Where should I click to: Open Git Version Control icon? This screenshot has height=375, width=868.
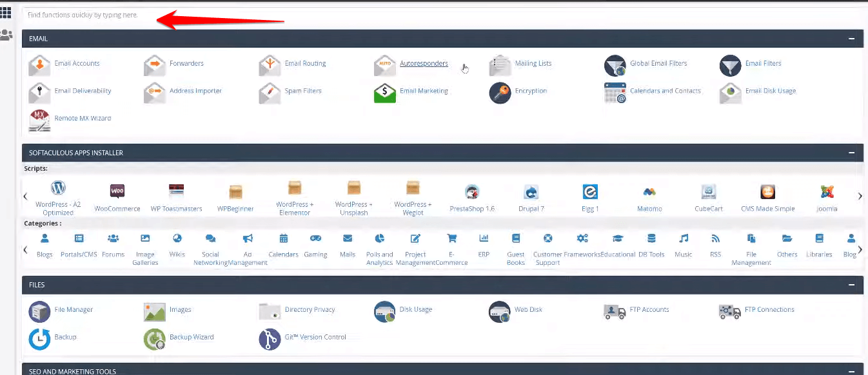click(x=270, y=339)
